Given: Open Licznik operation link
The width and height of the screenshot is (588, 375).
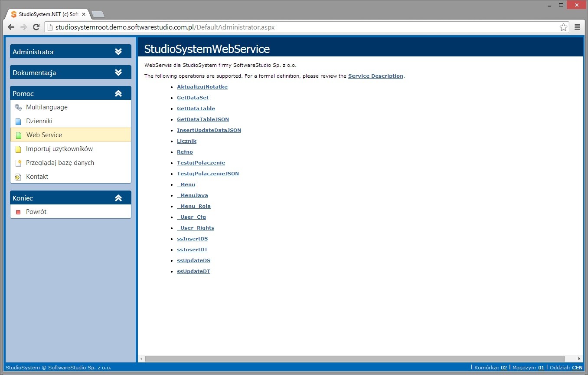Looking at the screenshot, I should (x=186, y=141).
